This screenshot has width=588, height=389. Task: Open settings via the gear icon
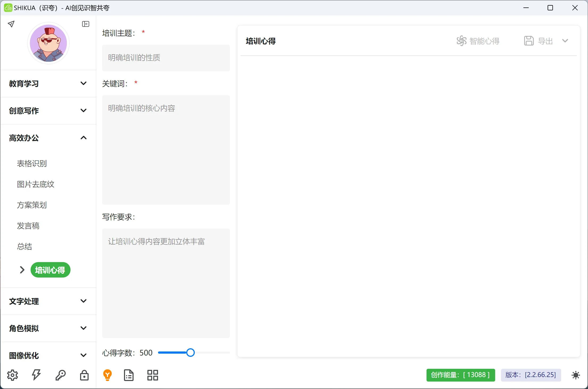13,375
